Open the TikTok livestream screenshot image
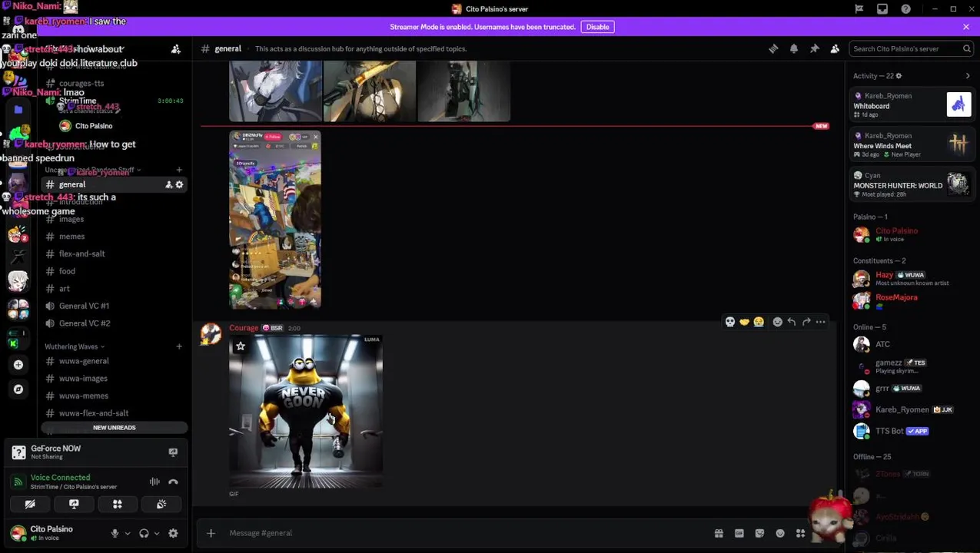The height and width of the screenshot is (553, 980). 275,220
